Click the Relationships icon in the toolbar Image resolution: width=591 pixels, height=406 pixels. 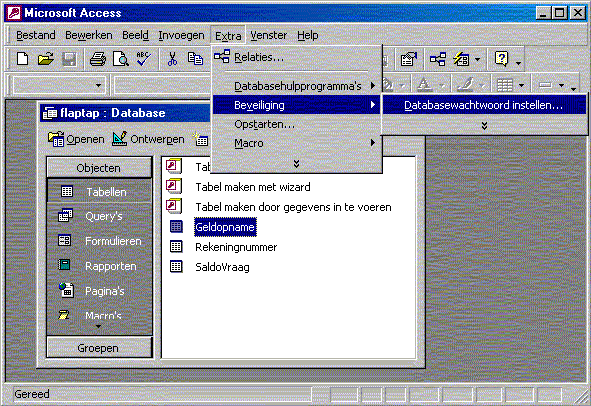[x=438, y=59]
